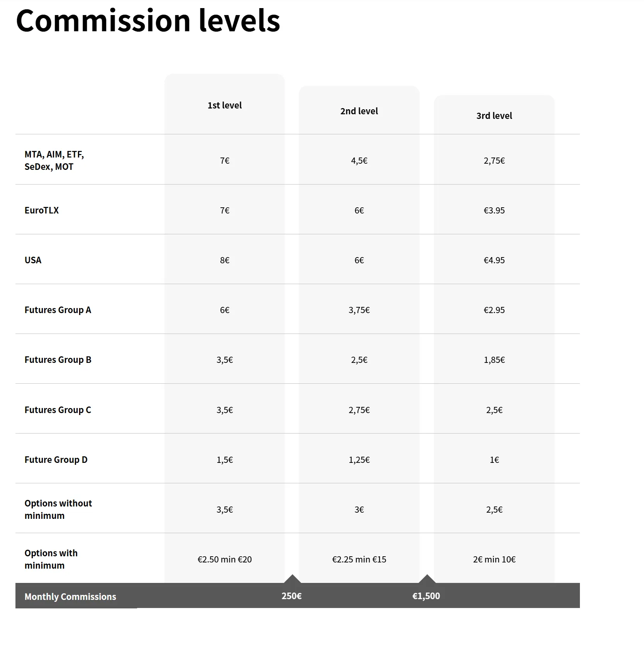The image size is (644, 647).
Task: Click the 3rd level column header
Action: (x=494, y=116)
